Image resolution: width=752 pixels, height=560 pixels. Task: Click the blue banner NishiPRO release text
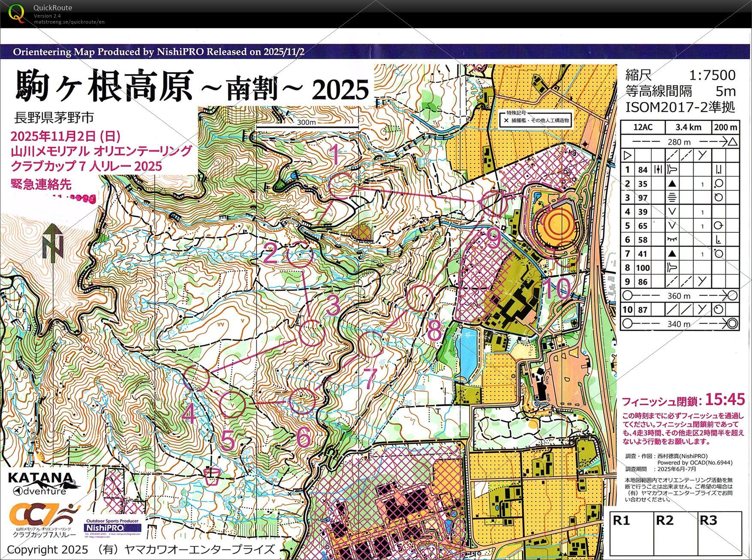pyautogui.click(x=159, y=52)
